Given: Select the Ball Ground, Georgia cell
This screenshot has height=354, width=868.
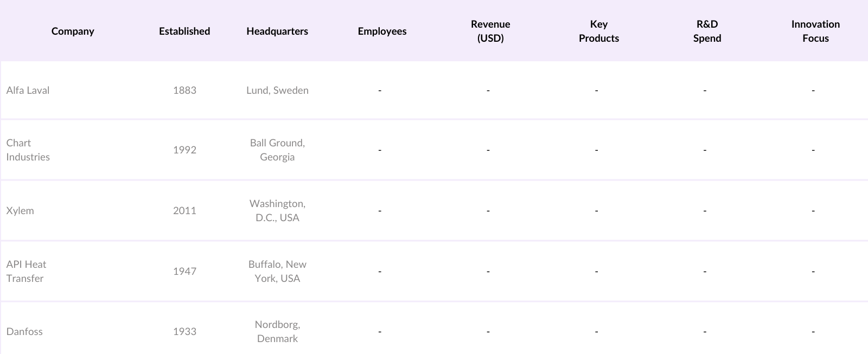Looking at the screenshot, I should 277,150.
